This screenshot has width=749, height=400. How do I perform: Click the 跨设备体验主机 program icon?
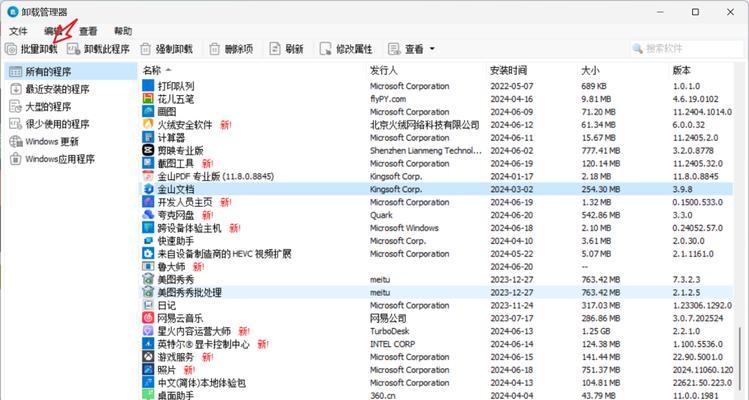[x=148, y=227]
